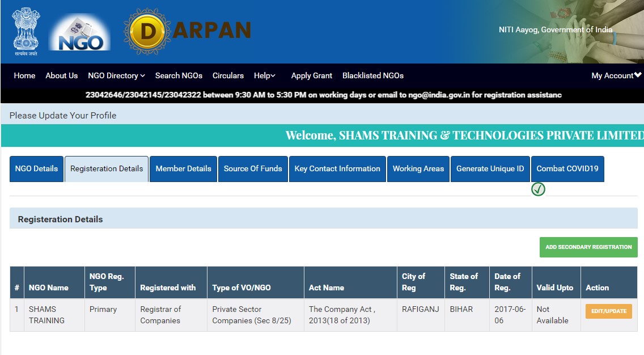Select the Key Contact Information tab
Screen dimensions: 644x355
click(337, 169)
